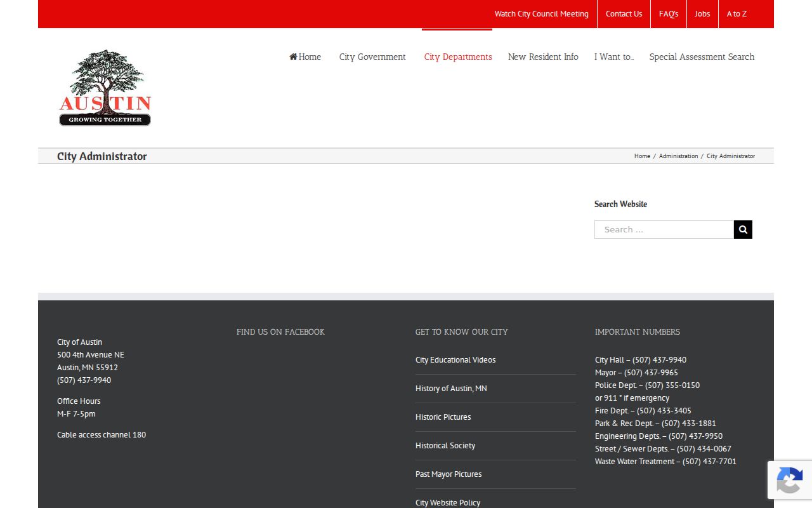This screenshot has height=508, width=812.
Task: Open the A to Z index
Action: pyautogui.click(x=737, y=14)
